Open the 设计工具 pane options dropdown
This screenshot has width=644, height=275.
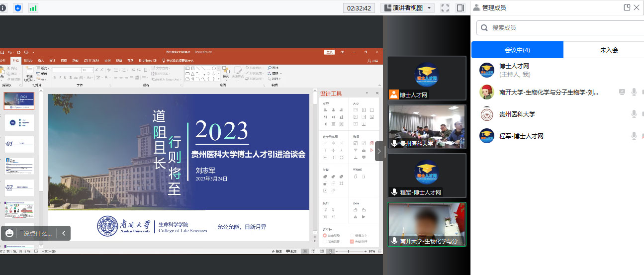[x=367, y=93]
